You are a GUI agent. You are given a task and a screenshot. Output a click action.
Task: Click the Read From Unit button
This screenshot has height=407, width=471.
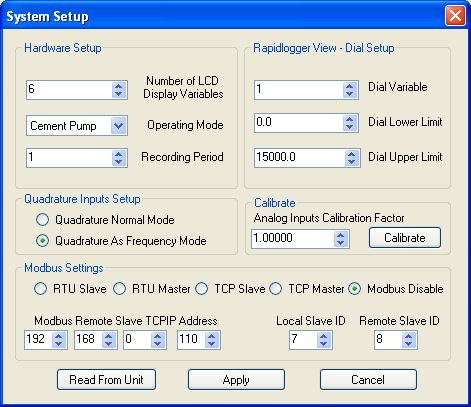[106, 379]
